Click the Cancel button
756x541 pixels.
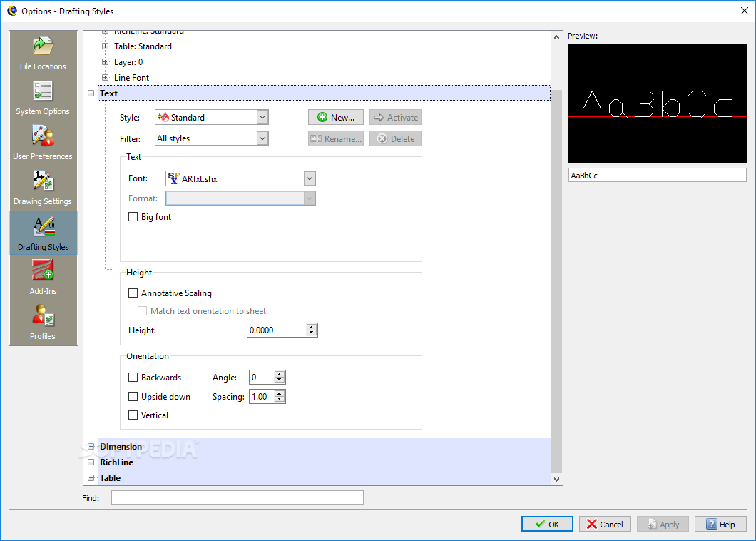605,524
